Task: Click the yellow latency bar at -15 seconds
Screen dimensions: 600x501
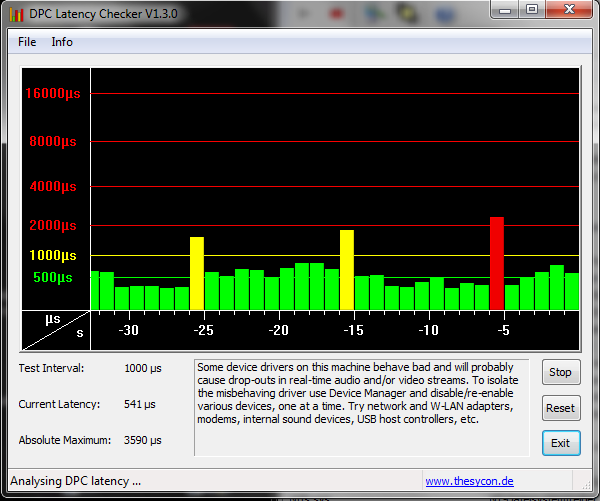Action: point(347,270)
